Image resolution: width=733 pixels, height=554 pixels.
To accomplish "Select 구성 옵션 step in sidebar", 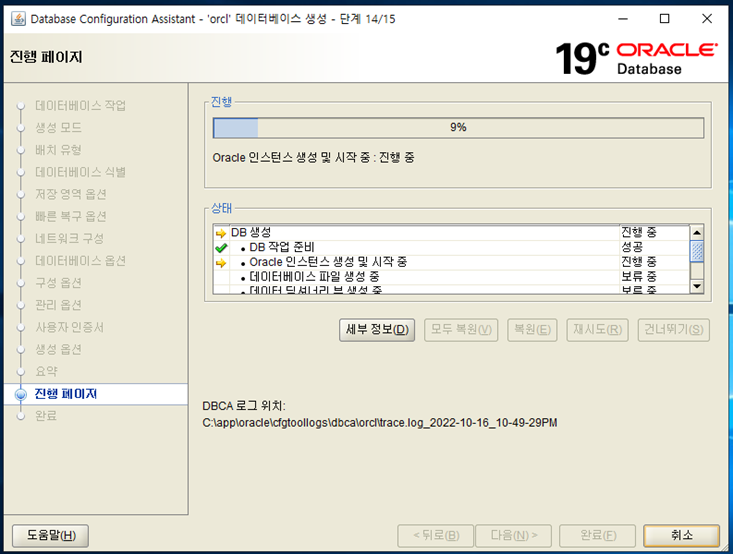I will [58, 283].
